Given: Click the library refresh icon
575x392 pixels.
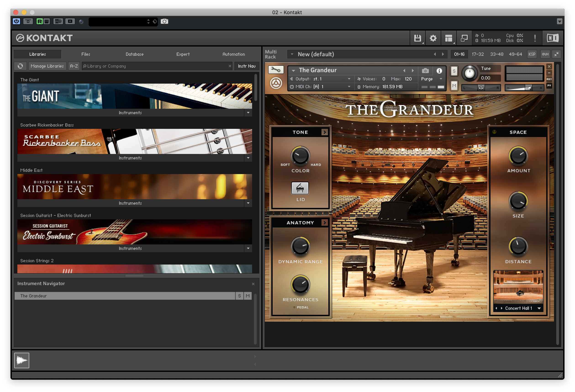Looking at the screenshot, I should [x=21, y=66].
